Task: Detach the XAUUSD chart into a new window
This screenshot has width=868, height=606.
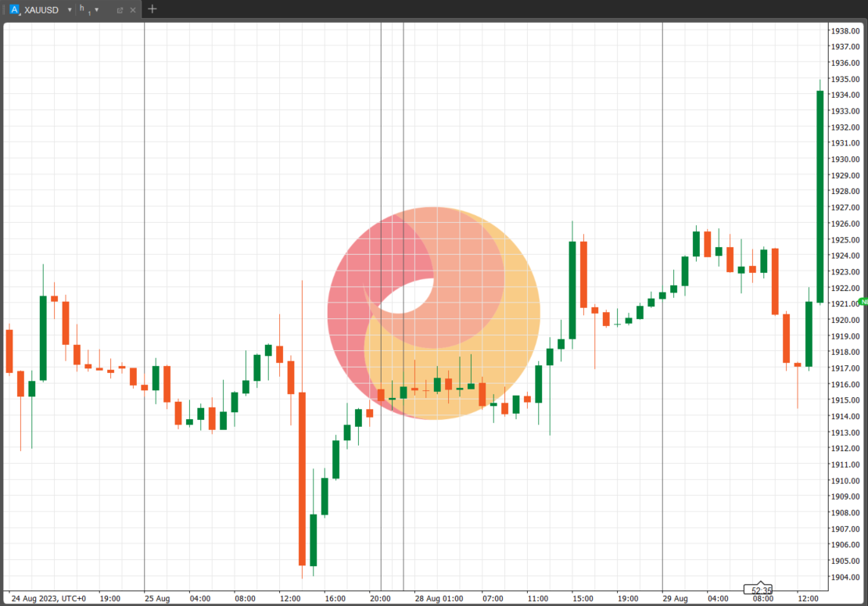Action: (120, 10)
